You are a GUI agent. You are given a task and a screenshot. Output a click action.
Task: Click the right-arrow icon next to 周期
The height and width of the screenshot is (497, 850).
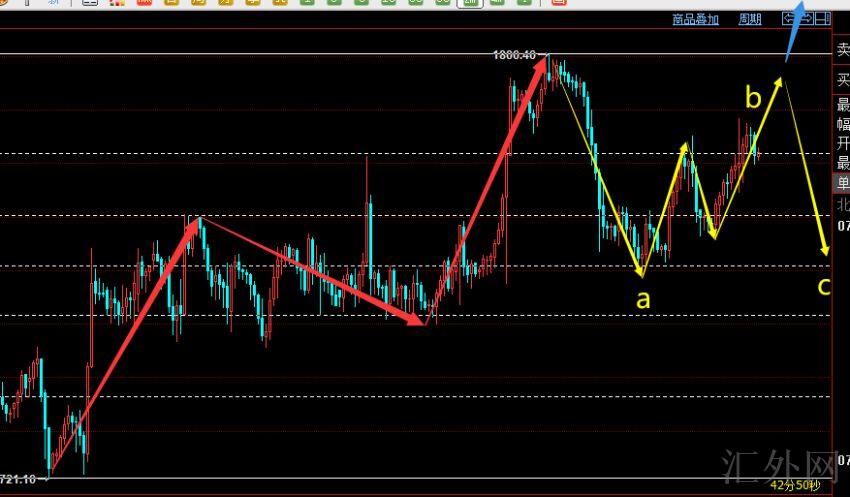(807, 19)
